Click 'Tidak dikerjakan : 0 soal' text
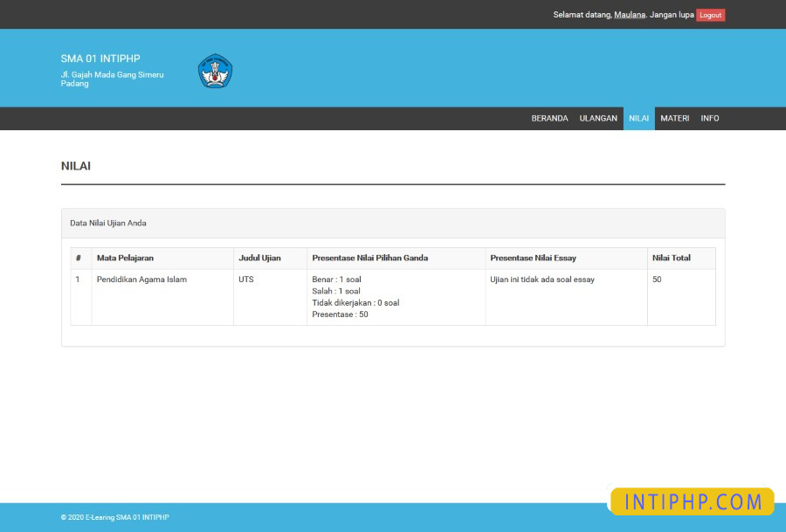 (355, 302)
